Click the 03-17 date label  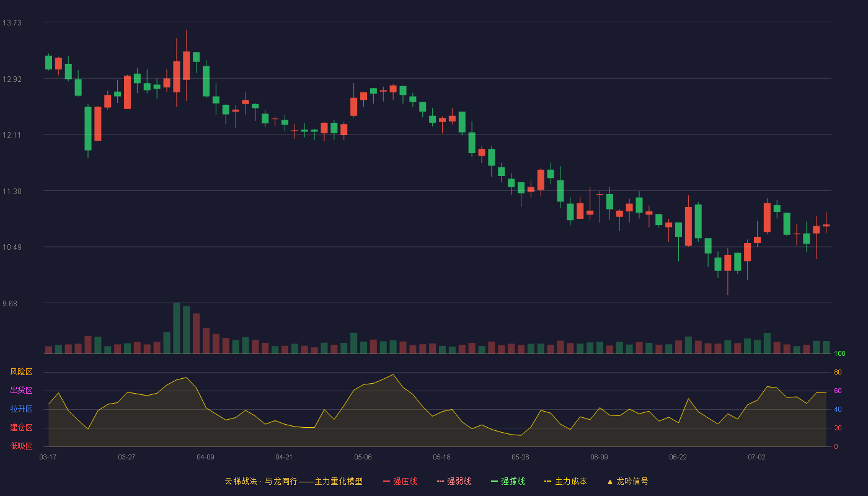click(48, 457)
